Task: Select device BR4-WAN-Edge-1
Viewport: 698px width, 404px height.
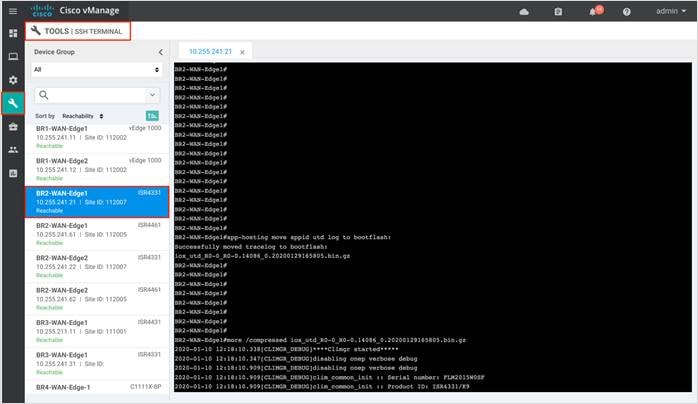Action: point(97,387)
